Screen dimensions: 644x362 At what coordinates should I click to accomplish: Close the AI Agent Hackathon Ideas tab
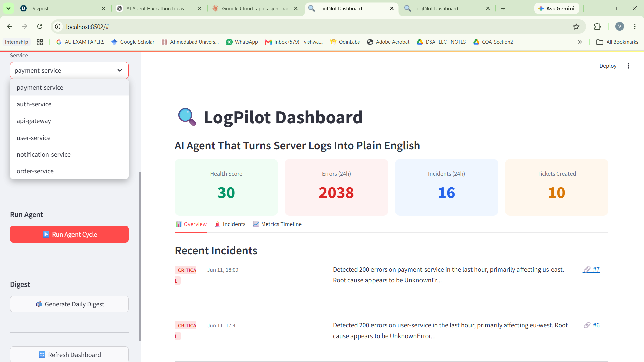[200, 8]
